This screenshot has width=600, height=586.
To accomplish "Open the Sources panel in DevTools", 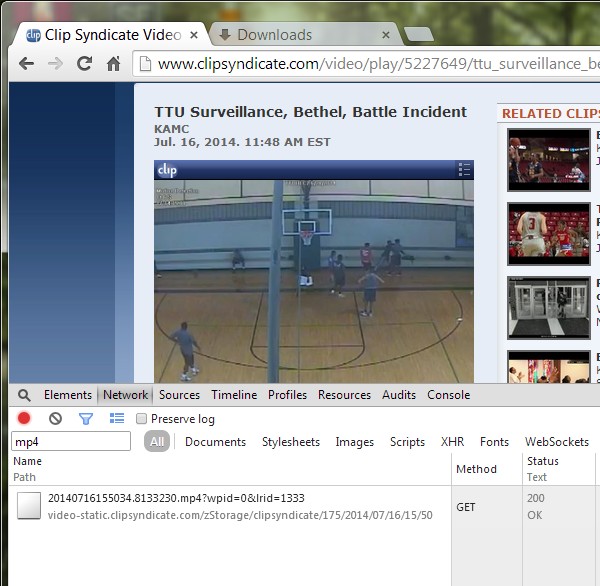I will (179, 395).
